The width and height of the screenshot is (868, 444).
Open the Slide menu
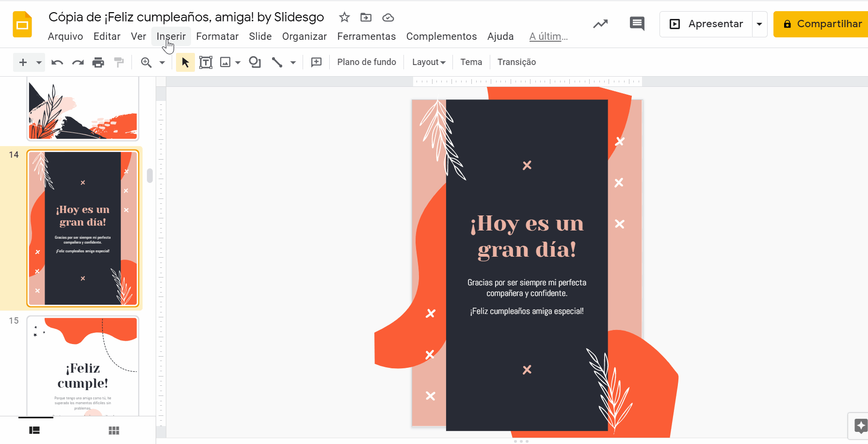(260, 36)
